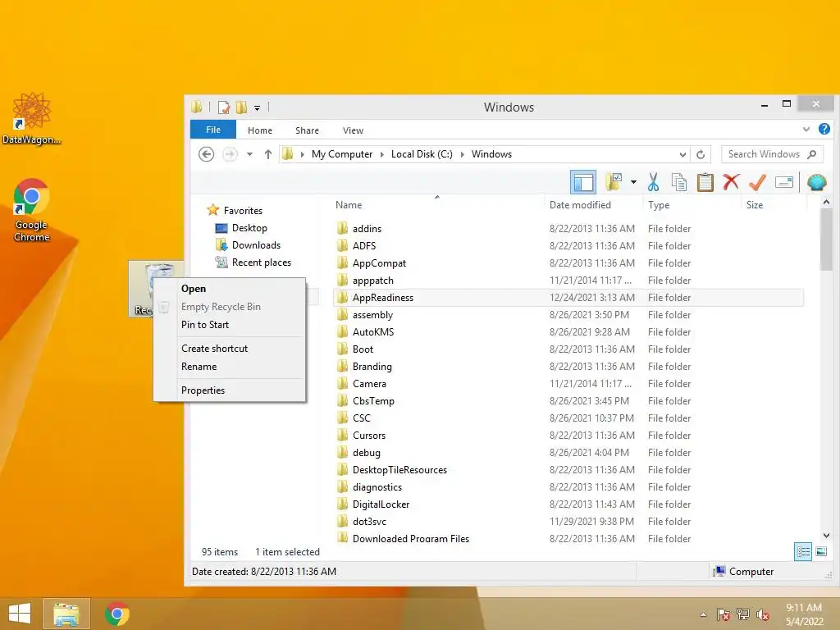Open the View ribbon tab
Image resolution: width=840 pixels, height=630 pixels.
pos(353,130)
